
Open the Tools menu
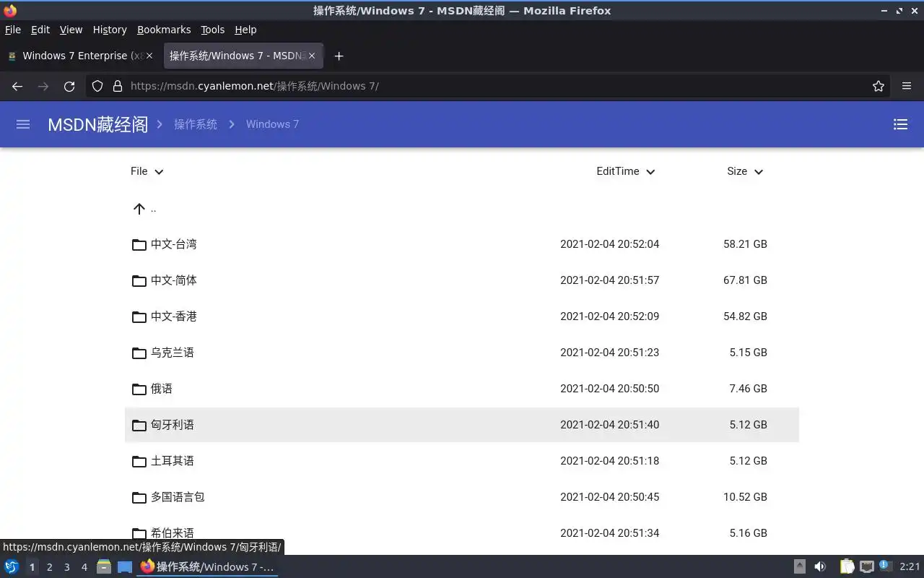pos(213,30)
